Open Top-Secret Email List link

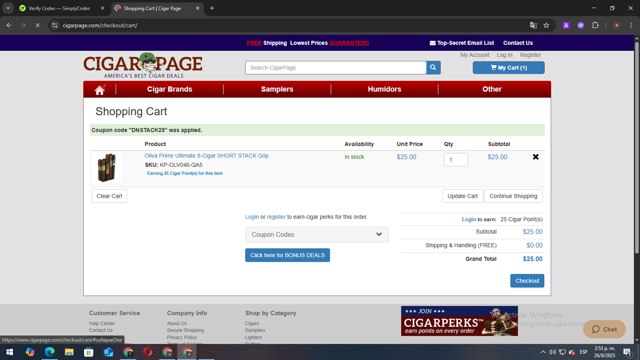tap(462, 43)
